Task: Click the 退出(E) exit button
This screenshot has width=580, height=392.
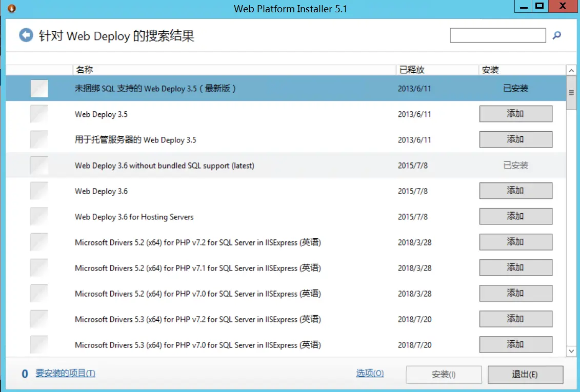Action: pos(525,375)
